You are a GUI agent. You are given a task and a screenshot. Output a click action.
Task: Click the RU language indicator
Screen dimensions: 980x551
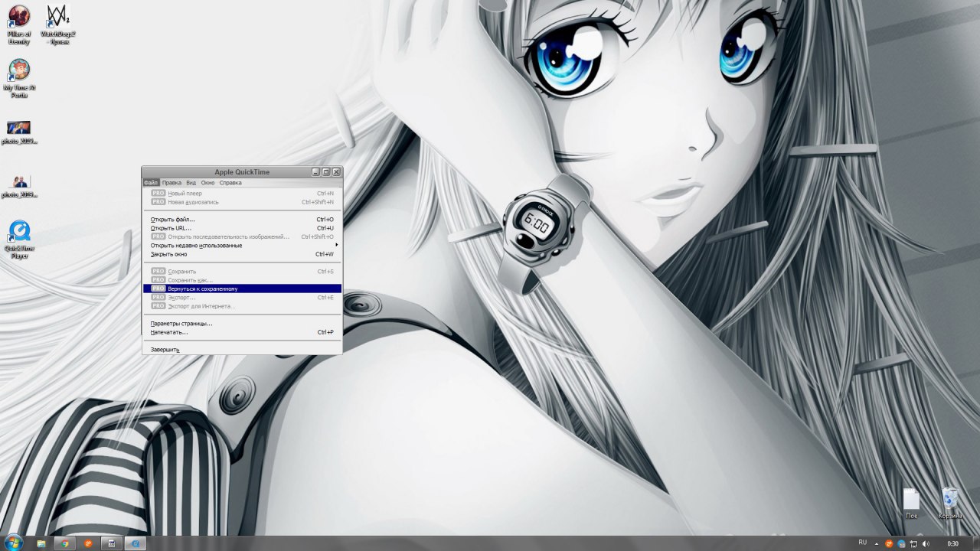(x=863, y=543)
